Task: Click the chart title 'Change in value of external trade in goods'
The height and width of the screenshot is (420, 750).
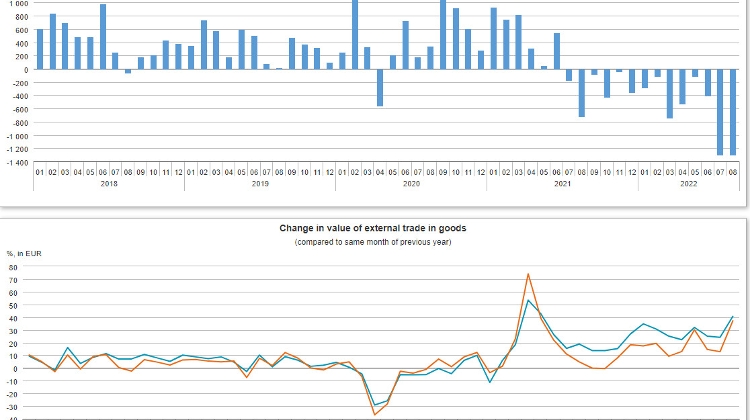Action: point(373,228)
